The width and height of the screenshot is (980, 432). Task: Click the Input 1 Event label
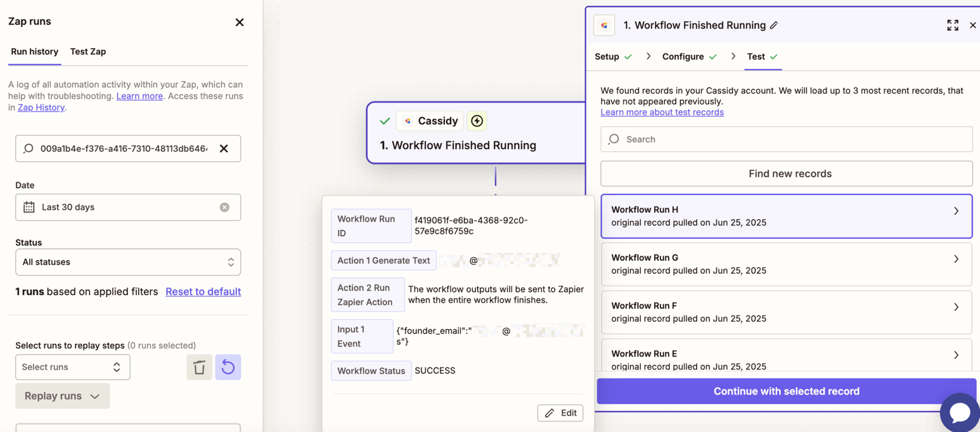[x=362, y=336]
